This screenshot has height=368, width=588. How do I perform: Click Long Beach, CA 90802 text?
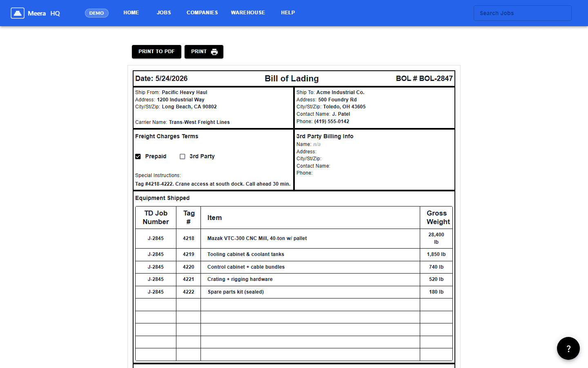(x=189, y=107)
